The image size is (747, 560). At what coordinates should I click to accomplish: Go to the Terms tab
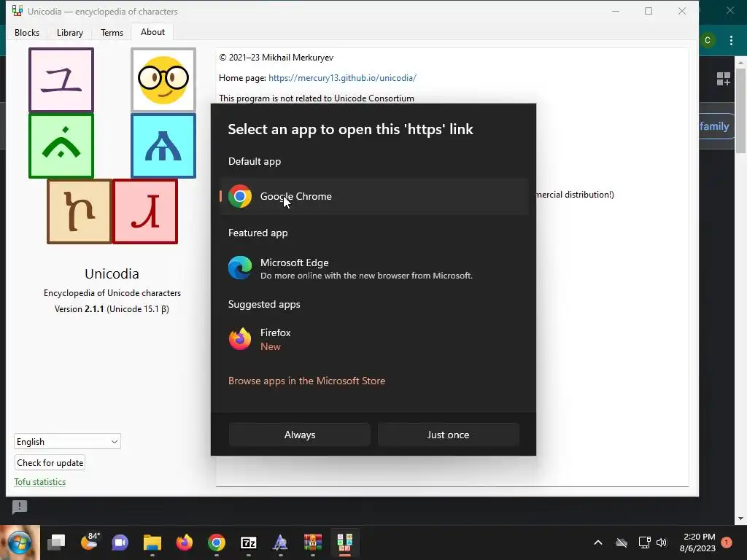pyautogui.click(x=112, y=32)
